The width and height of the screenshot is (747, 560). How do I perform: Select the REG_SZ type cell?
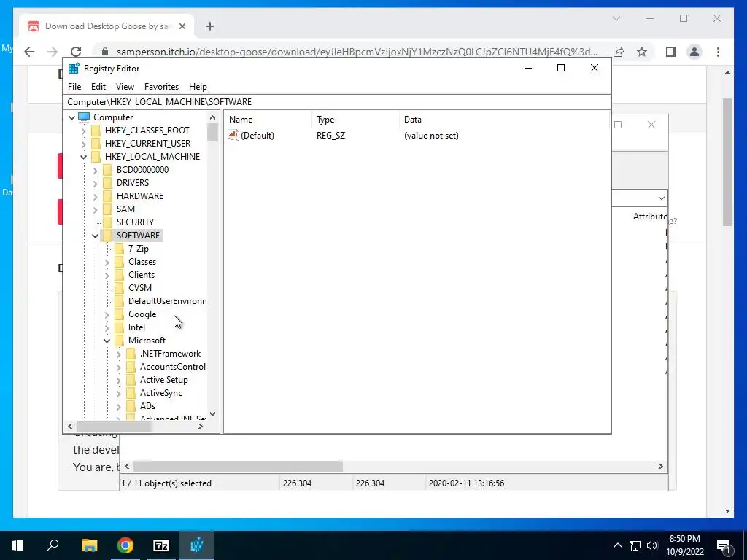[330, 136]
